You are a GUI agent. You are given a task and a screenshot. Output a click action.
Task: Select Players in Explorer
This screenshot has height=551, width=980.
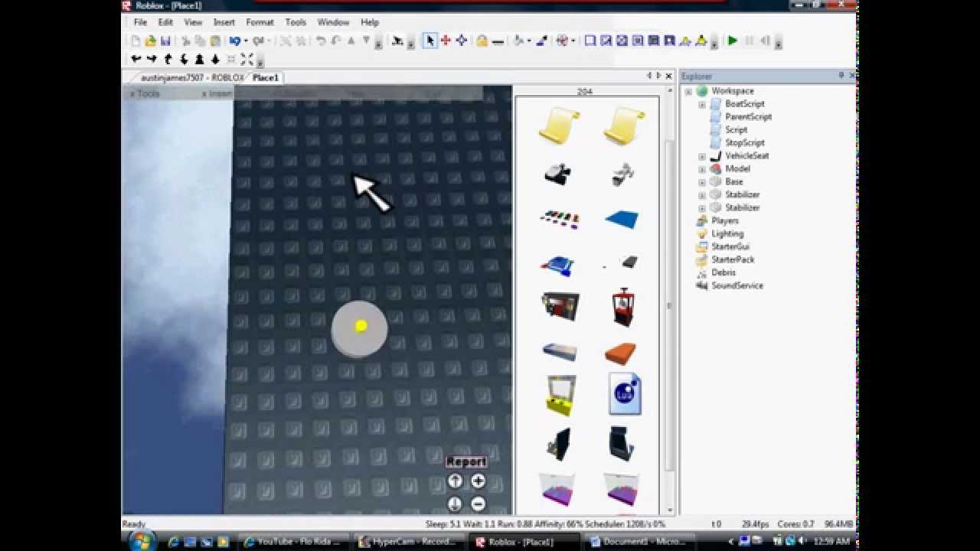[725, 221]
